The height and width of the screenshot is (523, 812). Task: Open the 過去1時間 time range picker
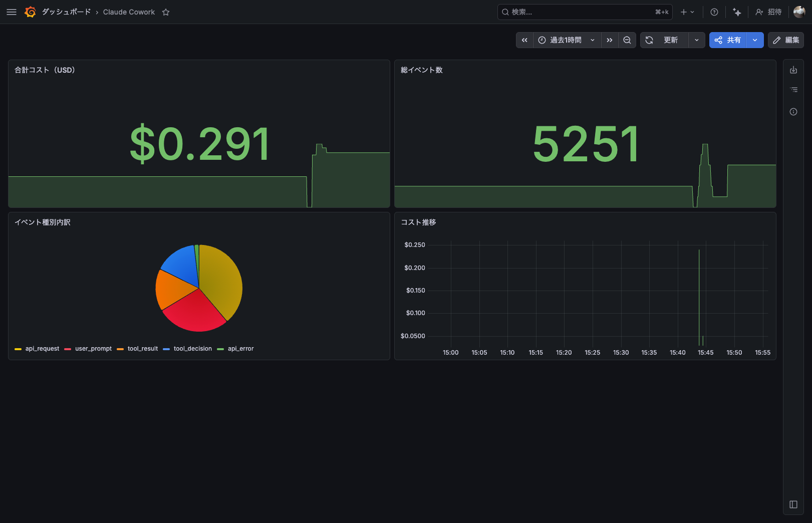click(566, 40)
